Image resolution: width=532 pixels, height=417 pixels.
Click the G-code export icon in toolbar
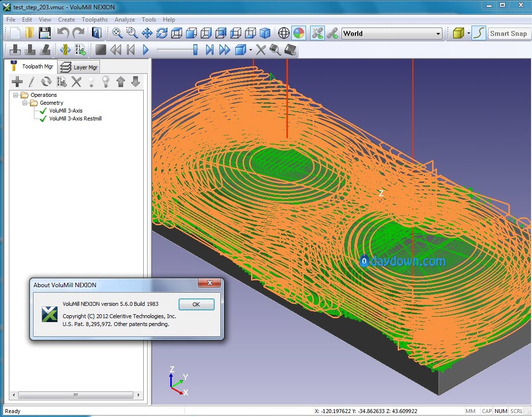80,50
